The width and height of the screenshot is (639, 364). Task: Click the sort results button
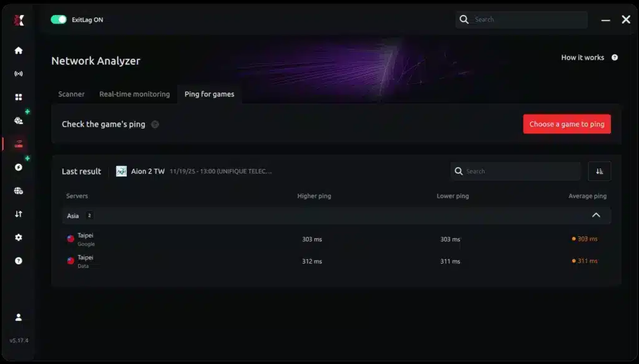599,171
